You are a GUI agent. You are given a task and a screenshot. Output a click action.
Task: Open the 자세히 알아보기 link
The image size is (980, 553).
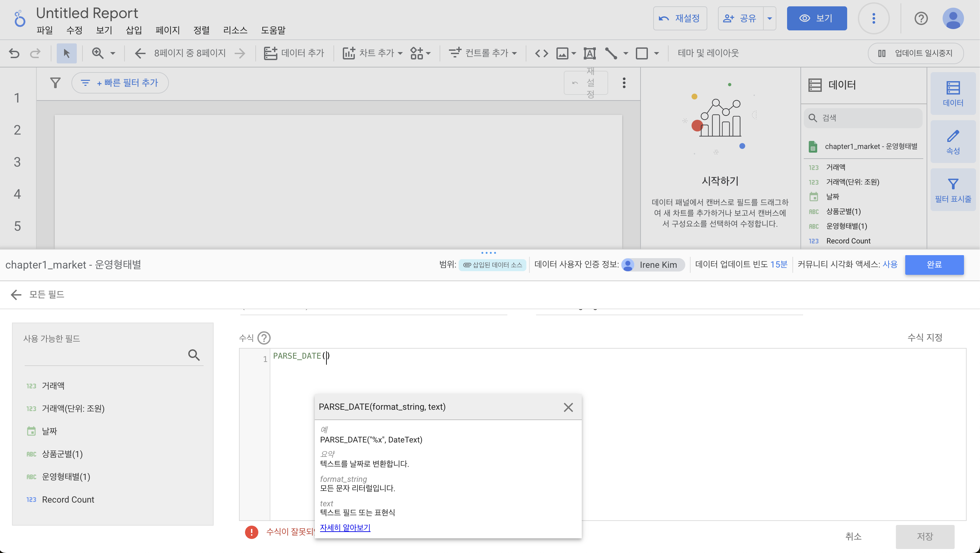point(345,528)
